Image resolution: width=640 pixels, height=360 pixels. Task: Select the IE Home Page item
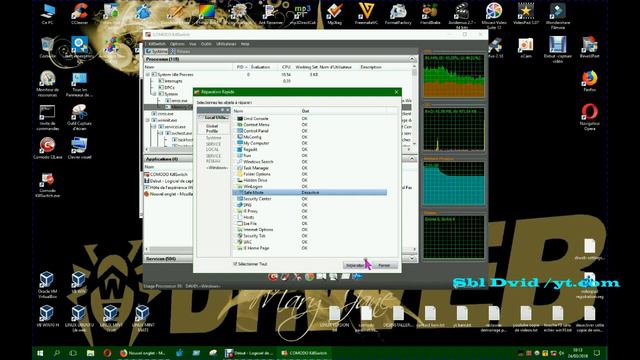pos(256,248)
